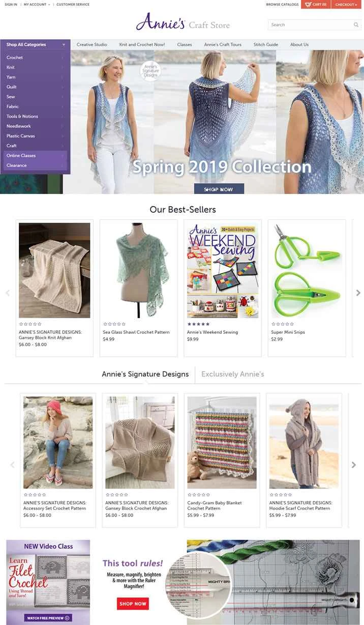
Task: Click into the Search input field
Action: pyautogui.click(x=310, y=25)
